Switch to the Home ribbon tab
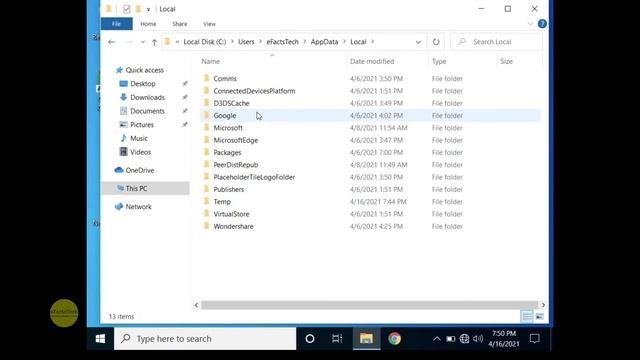Viewport: 640px width, 360px height. (x=148, y=24)
